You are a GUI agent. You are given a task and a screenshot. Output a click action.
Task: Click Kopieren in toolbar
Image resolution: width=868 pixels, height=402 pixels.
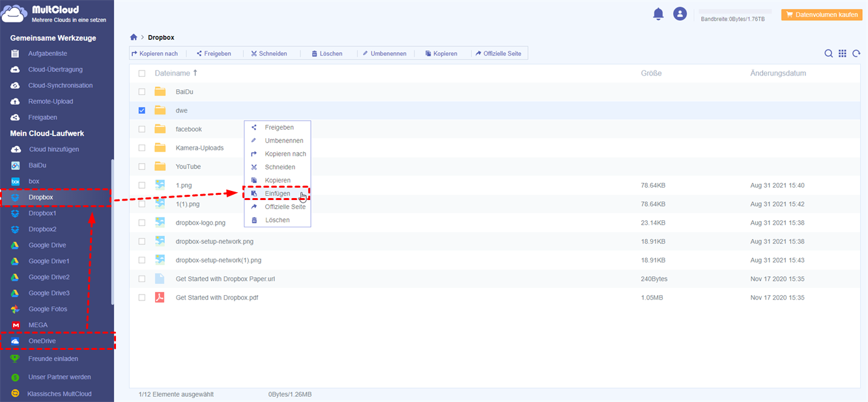click(441, 53)
